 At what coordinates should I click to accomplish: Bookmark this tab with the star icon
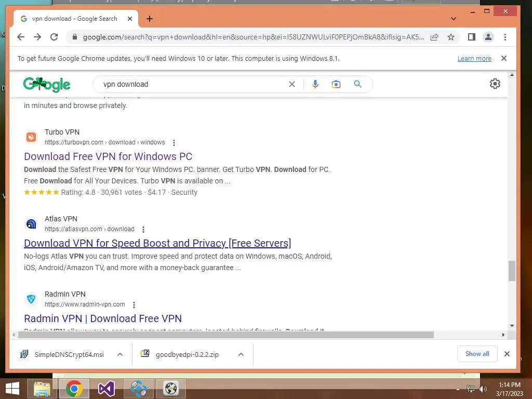point(450,37)
